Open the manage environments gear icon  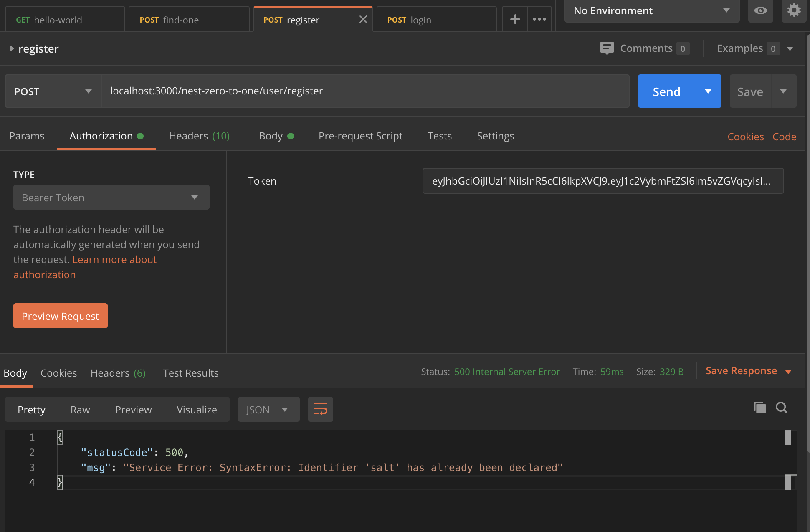coord(794,10)
